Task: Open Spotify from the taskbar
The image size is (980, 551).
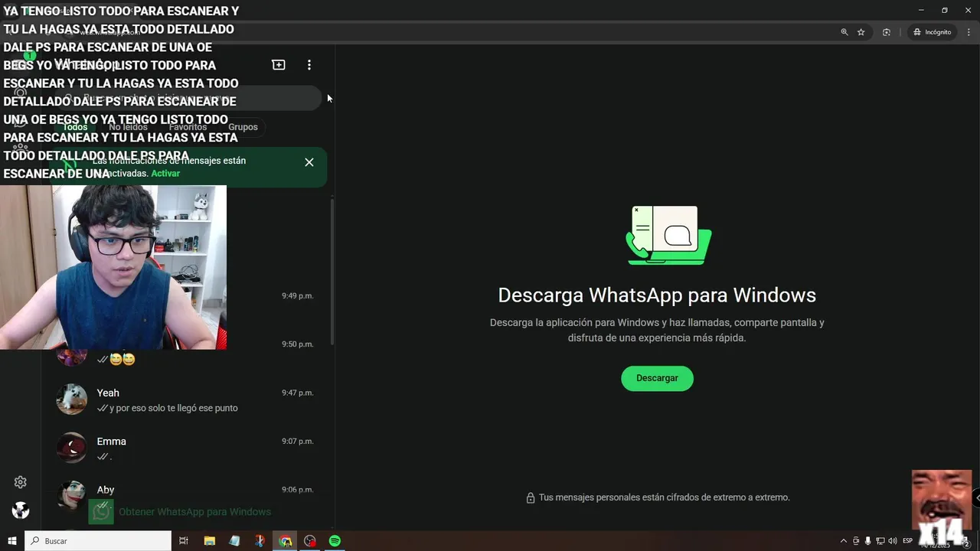Action: [335, 541]
